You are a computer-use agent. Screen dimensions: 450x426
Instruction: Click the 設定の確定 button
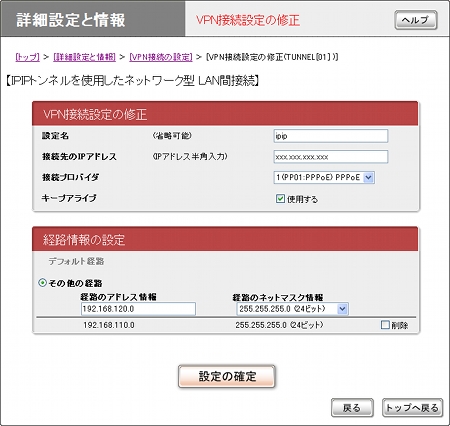[227, 376]
